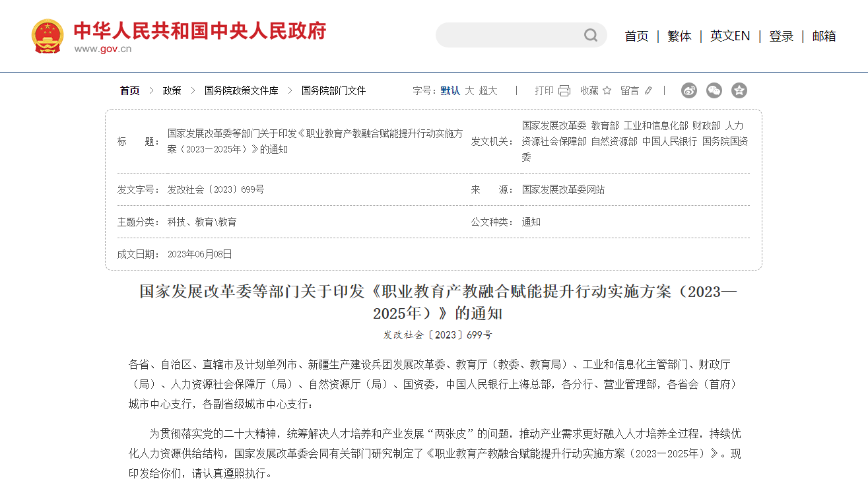Open the 邮箱 mailbox link
This screenshot has width=868, height=489.
point(824,36)
